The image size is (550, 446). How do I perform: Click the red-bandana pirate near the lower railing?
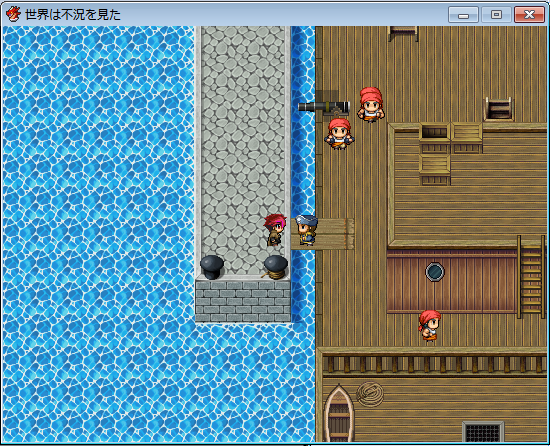(429, 325)
